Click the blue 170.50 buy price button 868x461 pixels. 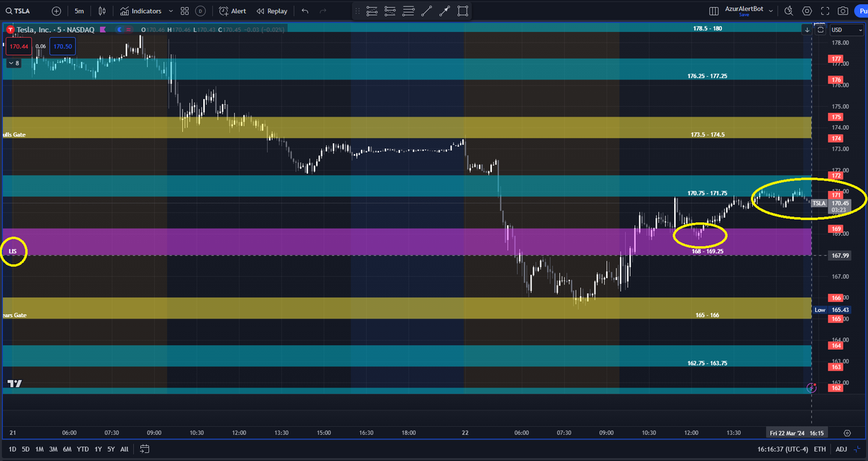pos(62,46)
